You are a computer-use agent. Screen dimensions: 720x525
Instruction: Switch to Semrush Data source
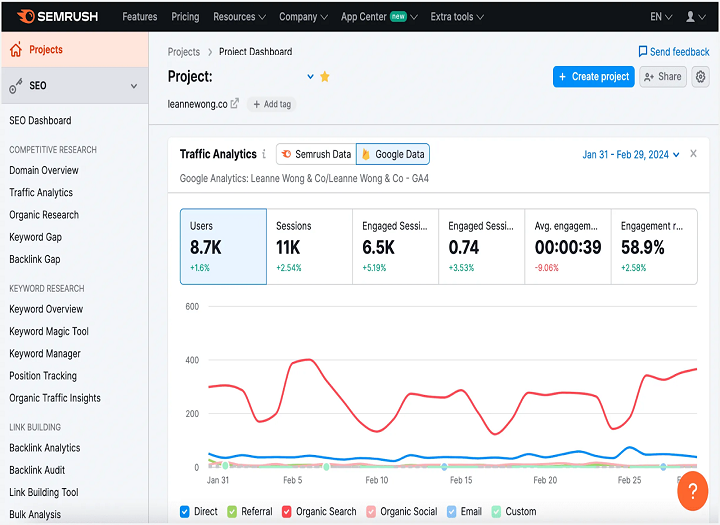[x=316, y=154]
